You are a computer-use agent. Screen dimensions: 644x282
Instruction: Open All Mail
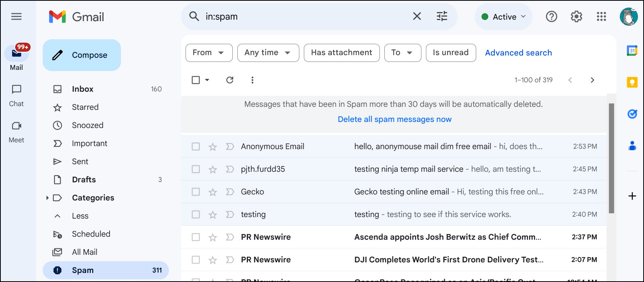click(x=106, y=252)
